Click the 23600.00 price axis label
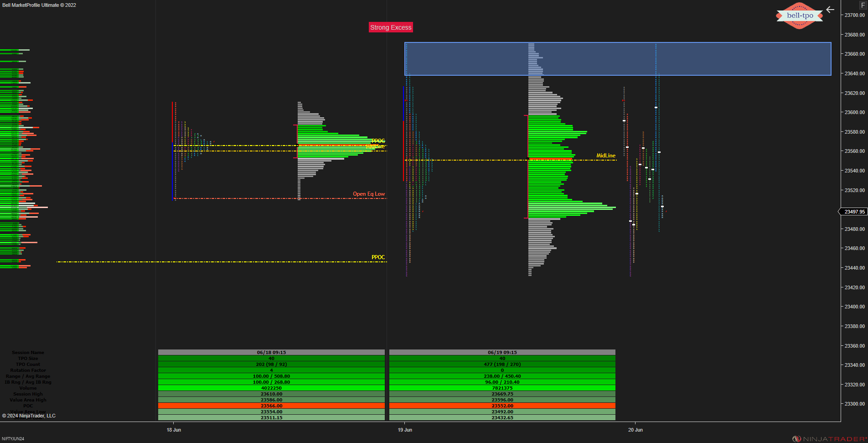 coord(854,112)
